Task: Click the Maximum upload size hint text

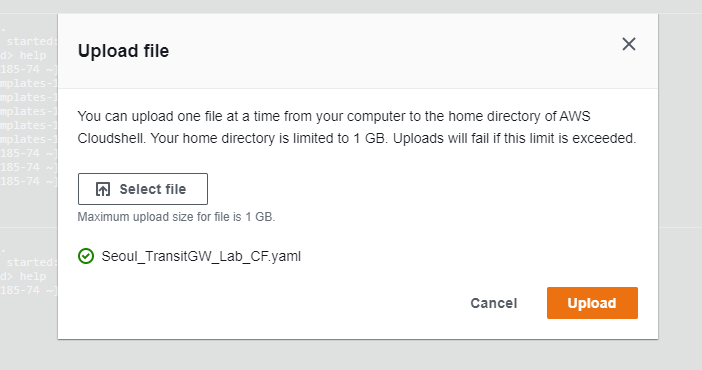Action: coord(176,217)
